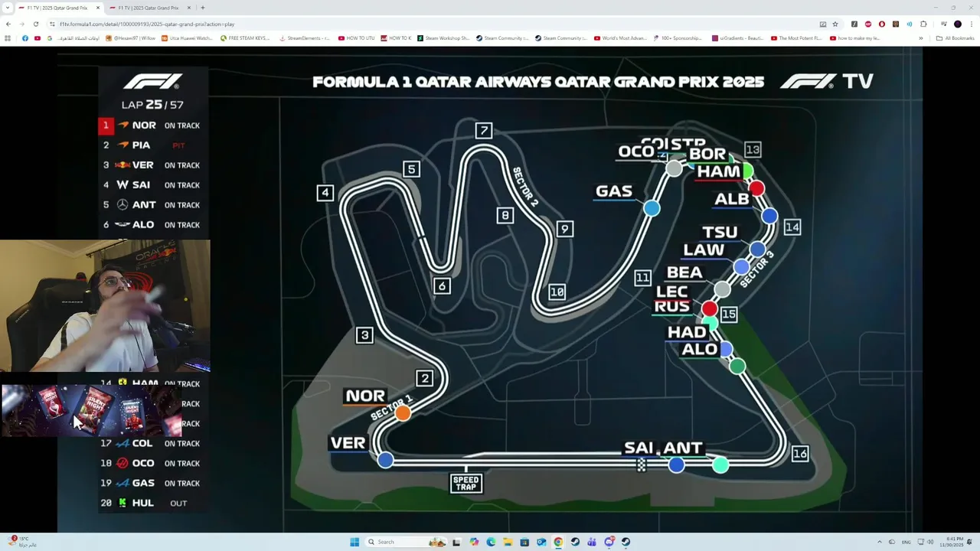Screen dimensions: 980x551
Task: Open the All Bookmarks folder
Action: click(x=955, y=38)
